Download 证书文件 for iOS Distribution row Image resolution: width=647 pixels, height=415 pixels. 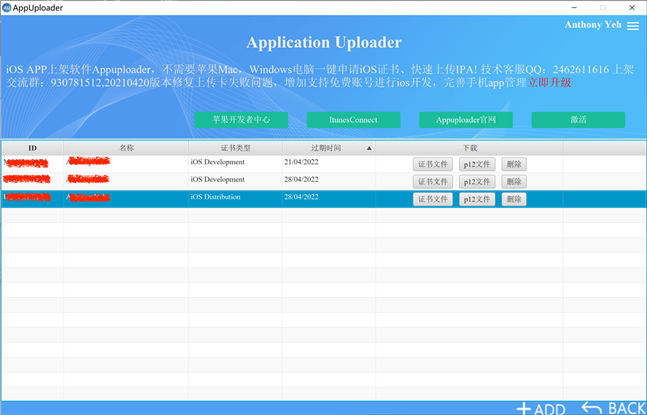433,199
